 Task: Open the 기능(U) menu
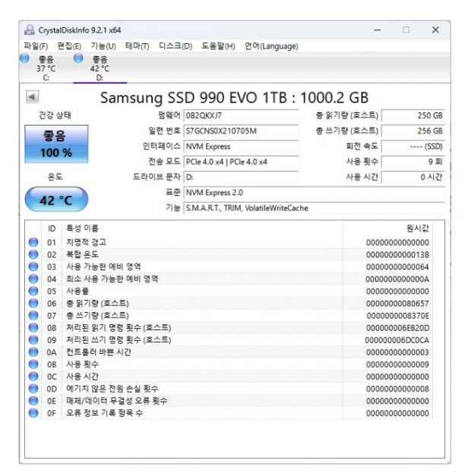point(103,46)
